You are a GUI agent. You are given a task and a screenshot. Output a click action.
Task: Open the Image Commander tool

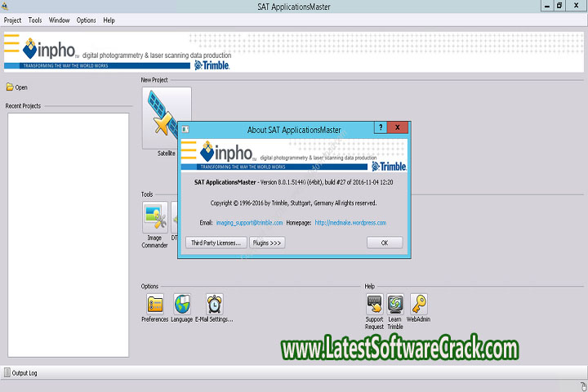pos(154,218)
